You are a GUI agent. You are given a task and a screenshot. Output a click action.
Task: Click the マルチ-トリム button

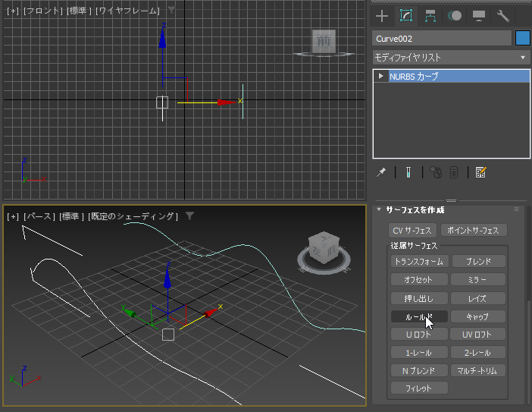pyautogui.click(x=478, y=370)
